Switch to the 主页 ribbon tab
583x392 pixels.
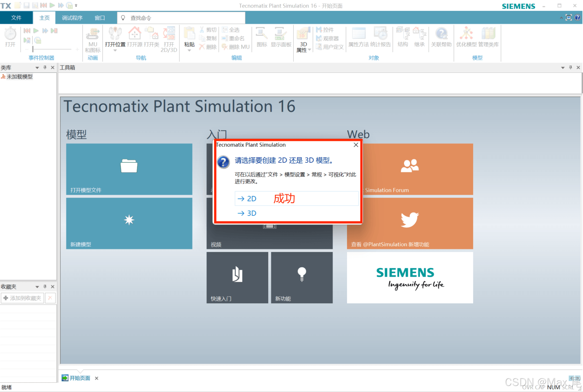click(44, 18)
